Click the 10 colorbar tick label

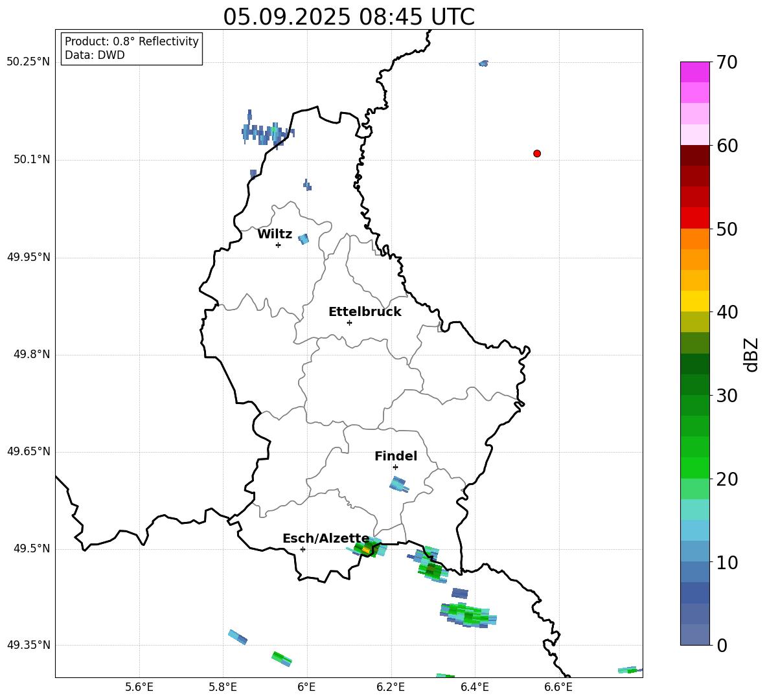click(x=727, y=563)
